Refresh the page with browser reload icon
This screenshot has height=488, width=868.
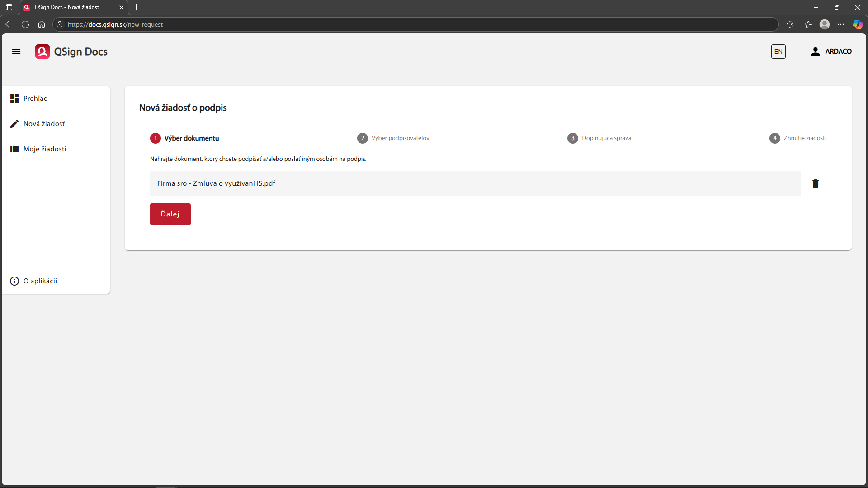[x=25, y=24]
